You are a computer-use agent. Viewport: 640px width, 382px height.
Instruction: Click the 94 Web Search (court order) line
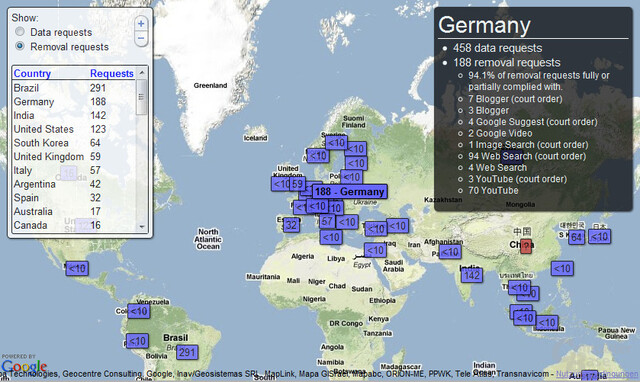527,156
